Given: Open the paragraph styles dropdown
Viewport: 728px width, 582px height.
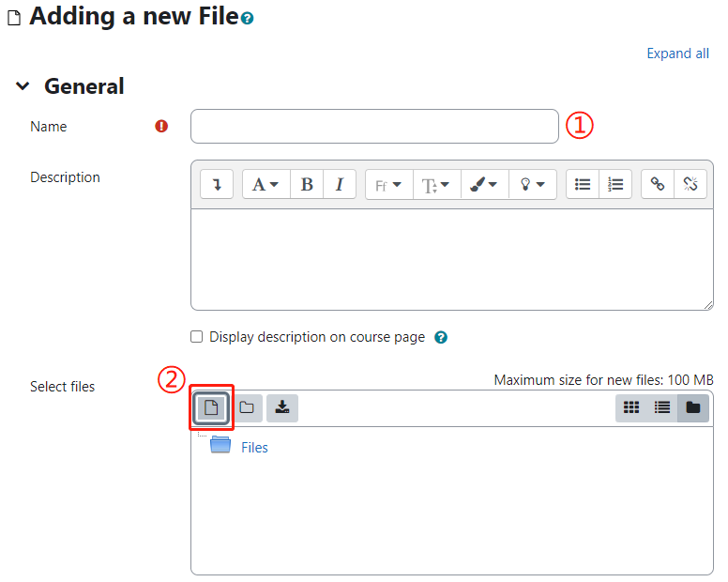Looking at the screenshot, I should 266,184.
